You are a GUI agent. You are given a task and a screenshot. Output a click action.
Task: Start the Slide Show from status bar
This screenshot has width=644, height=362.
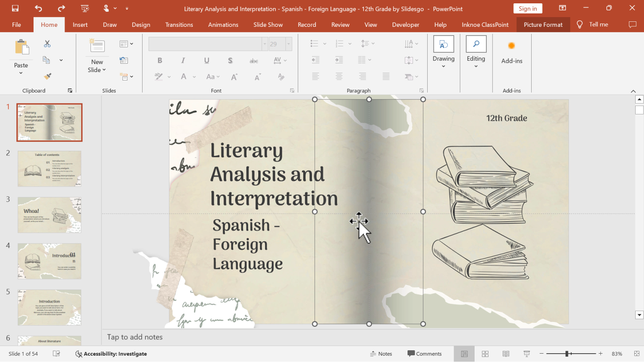click(x=526, y=354)
